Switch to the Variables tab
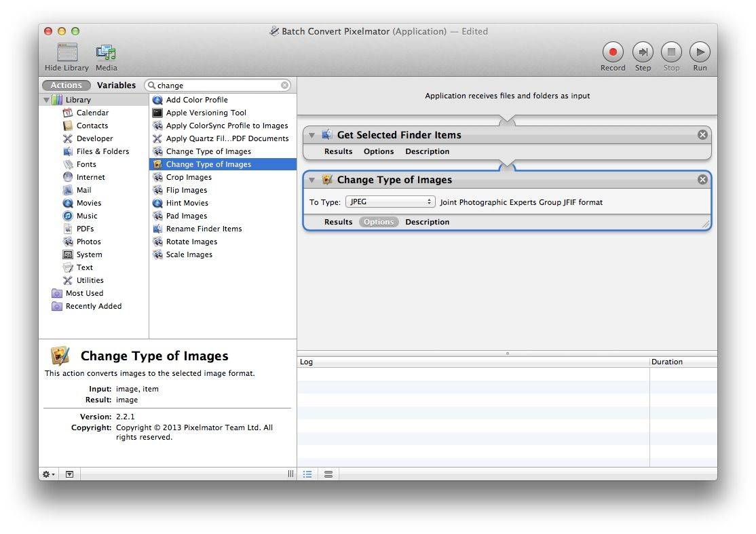The height and width of the screenshot is (534, 756). click(116, 85)
